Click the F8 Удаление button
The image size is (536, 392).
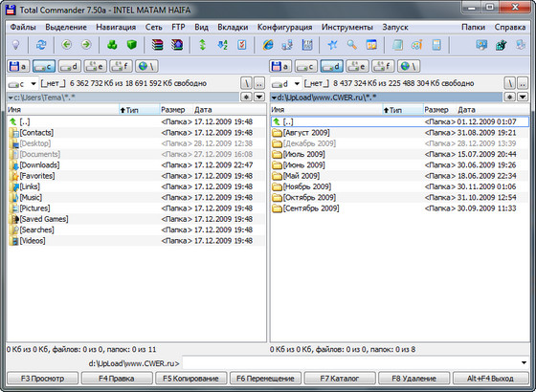[413, 379]
